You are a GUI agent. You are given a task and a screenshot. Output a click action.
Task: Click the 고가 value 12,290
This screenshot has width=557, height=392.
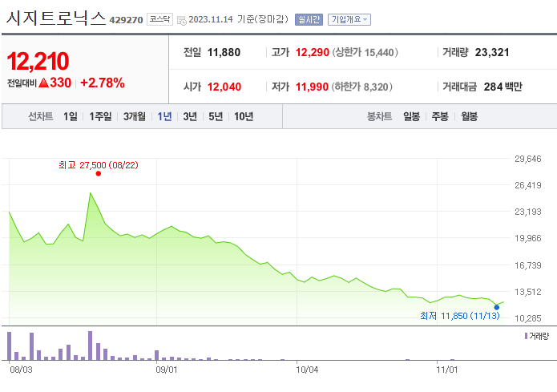click(x=313, y=53)
